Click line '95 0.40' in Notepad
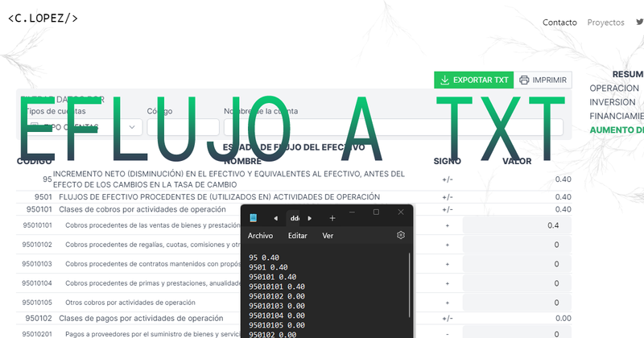 click(x=264, y=258)
